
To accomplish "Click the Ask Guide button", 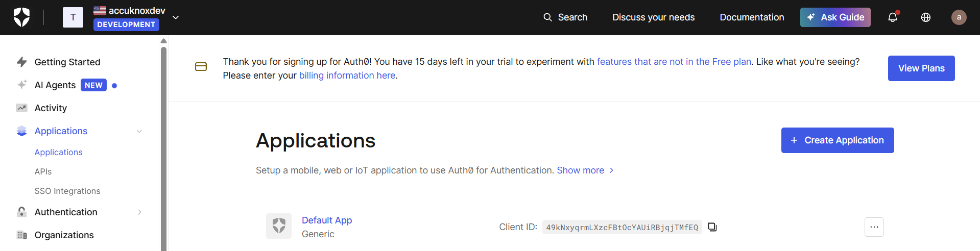I will pos(835,17).
